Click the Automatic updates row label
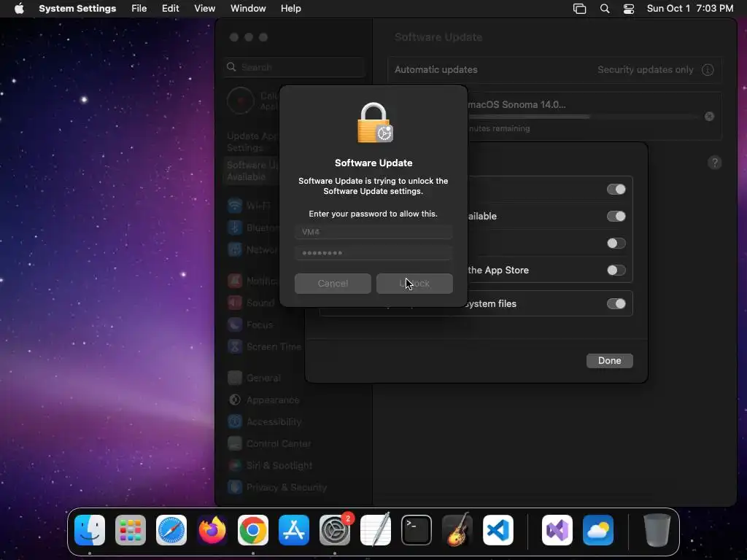 tap(436, 69)
